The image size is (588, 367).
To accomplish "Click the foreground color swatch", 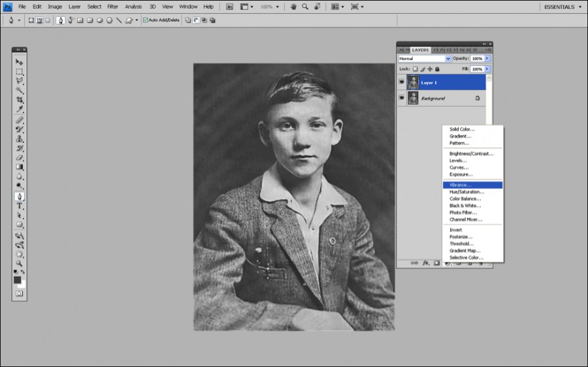I will coord(18,279).
